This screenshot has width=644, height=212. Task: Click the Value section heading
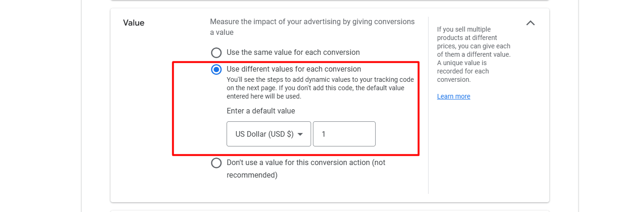(134, 23)
